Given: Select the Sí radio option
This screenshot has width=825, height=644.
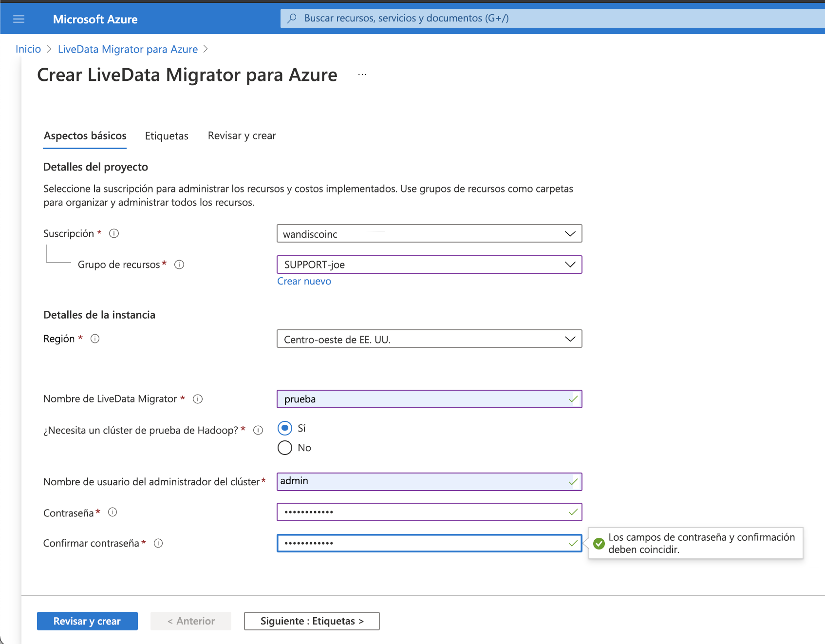Looking at the screenshot, I should pos(285,428).
